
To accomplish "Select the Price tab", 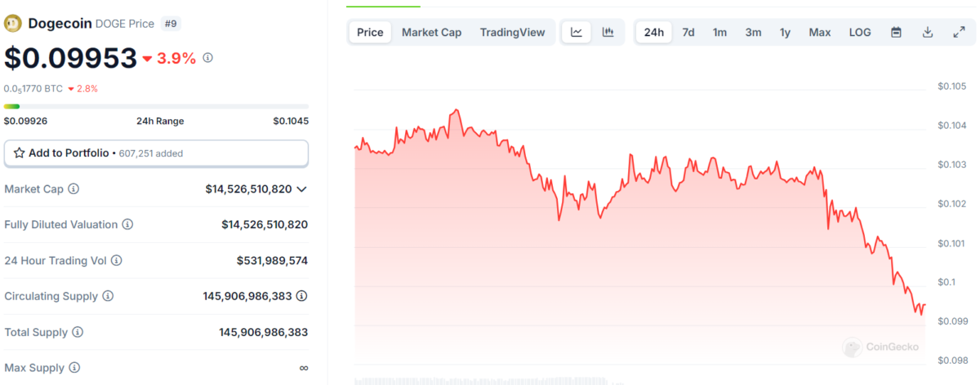I will point(370,33).
